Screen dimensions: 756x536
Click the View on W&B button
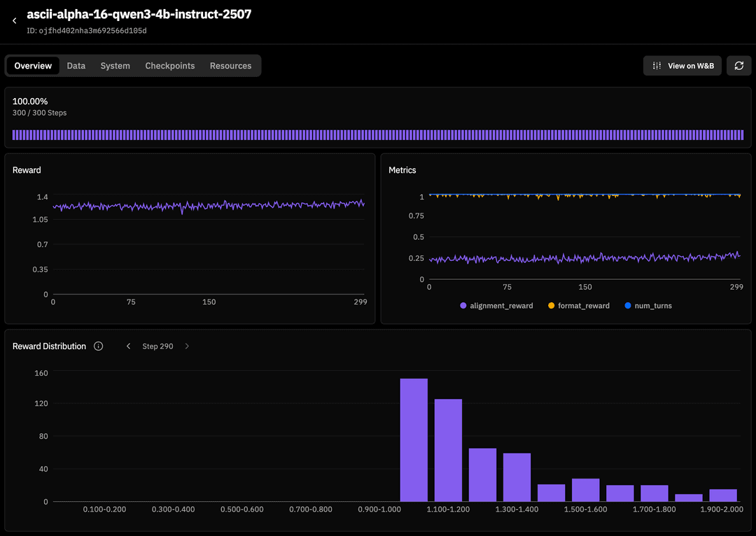pyautogui.click(x=682, y=66)
